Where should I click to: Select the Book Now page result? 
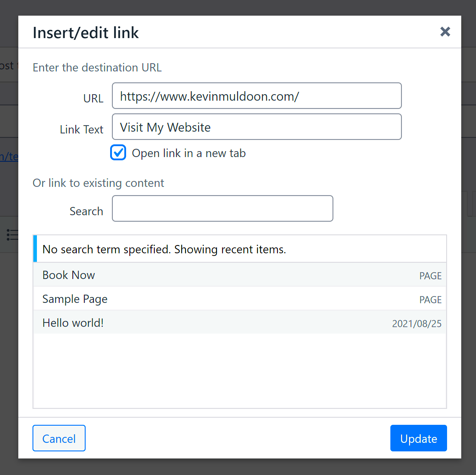(240, 275)
